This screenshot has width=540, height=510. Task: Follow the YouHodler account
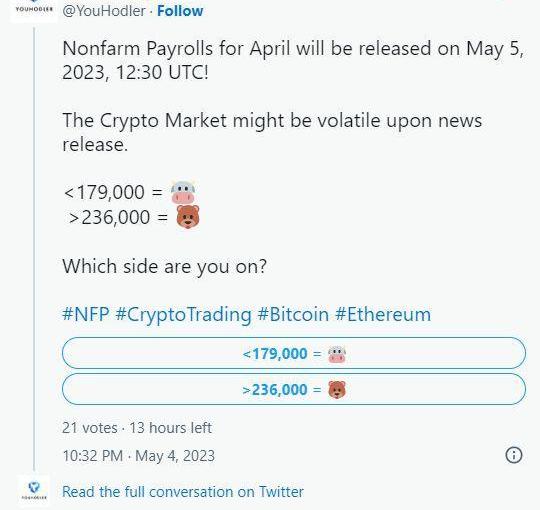click(x=180, y=11)
